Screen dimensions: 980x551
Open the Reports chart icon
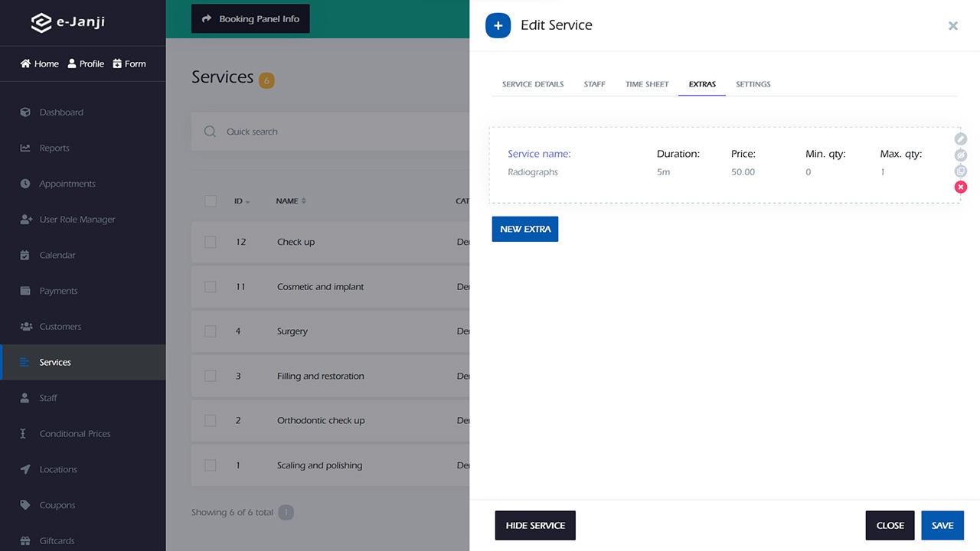(25, 148)
